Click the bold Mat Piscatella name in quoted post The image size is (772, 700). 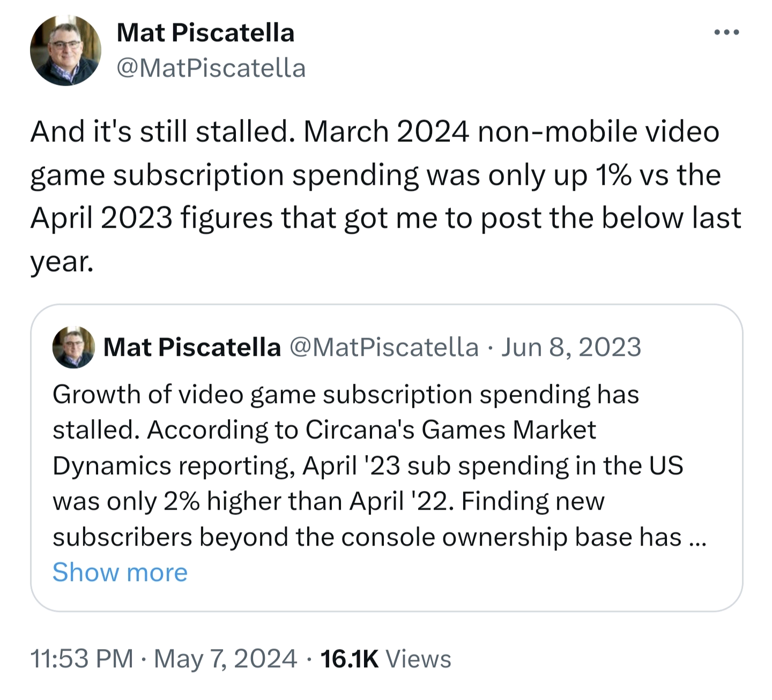pos(191,347)
